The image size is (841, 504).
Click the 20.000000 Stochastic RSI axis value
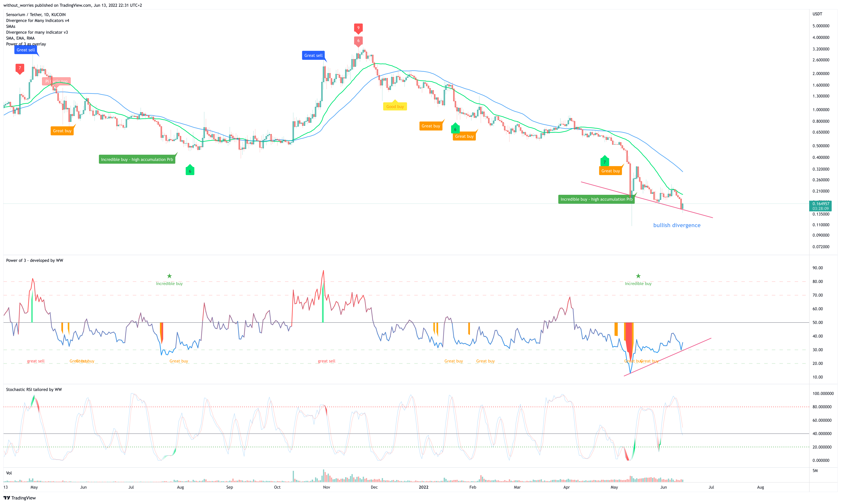(x=822, y=447)
